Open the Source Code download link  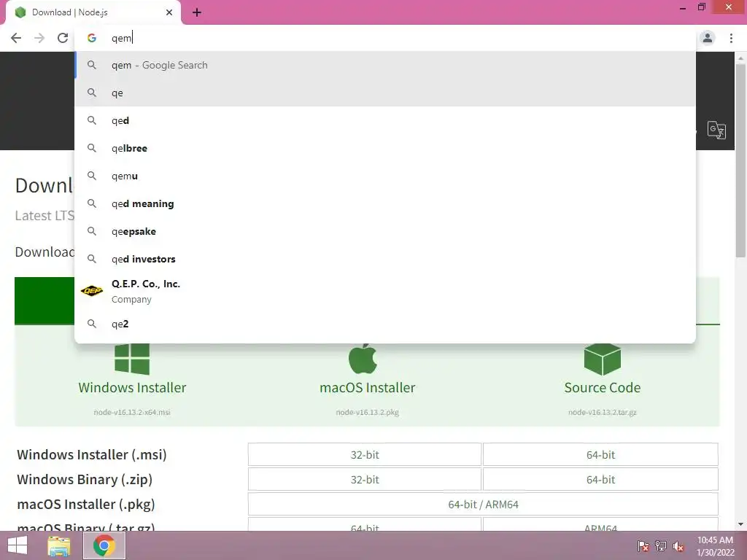602,388
